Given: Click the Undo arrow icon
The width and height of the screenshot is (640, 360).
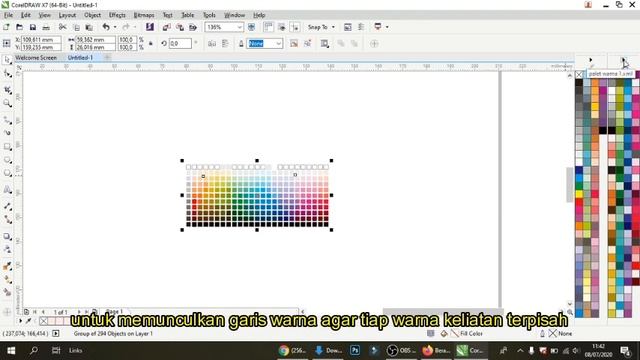Looking at the screenshot, I should (x=106, y=27).
